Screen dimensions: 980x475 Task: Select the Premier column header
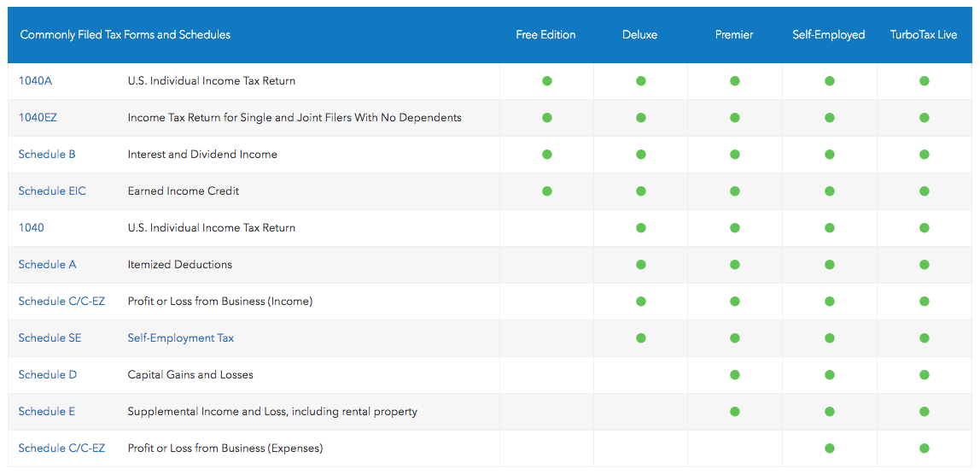(x=734, y=35)
